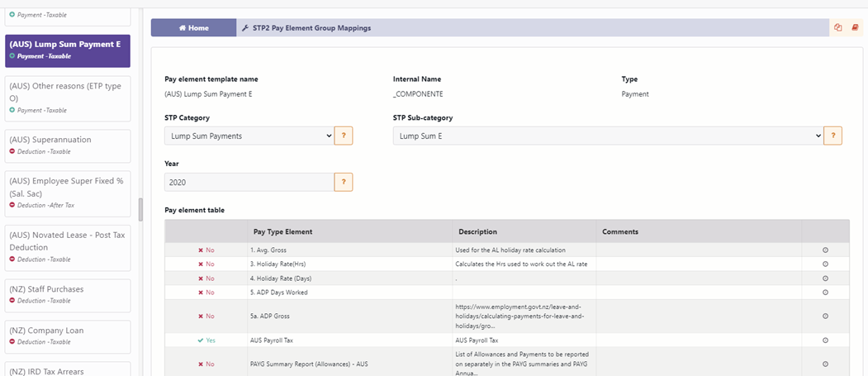This screenshot has height=376, width=868.
Task: Open the STP Sub-category dropdown
Action: [x=609, y=136]
